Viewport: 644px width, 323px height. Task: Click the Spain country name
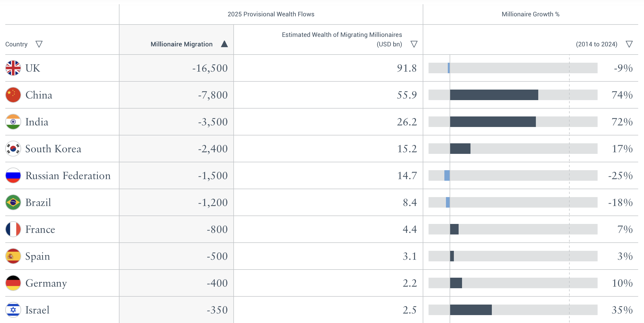click(38, 256)
